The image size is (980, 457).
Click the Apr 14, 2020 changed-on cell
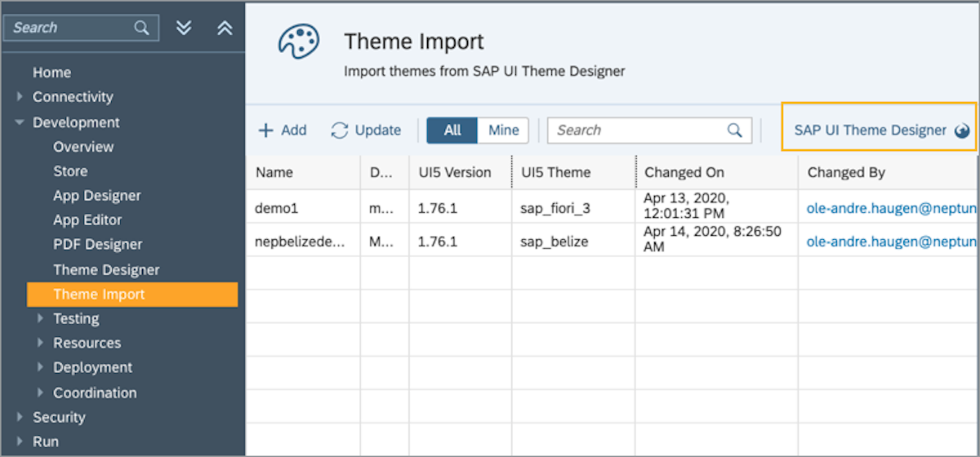click(x=717, y=240)
